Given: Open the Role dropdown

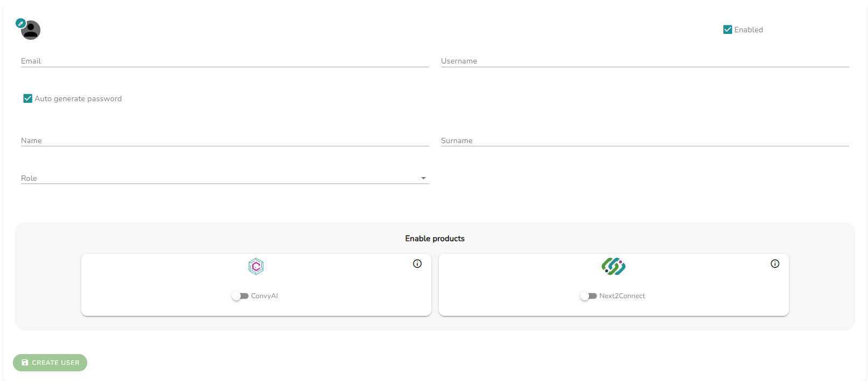Looking at the screenshot, I should [x=225, y=178].
